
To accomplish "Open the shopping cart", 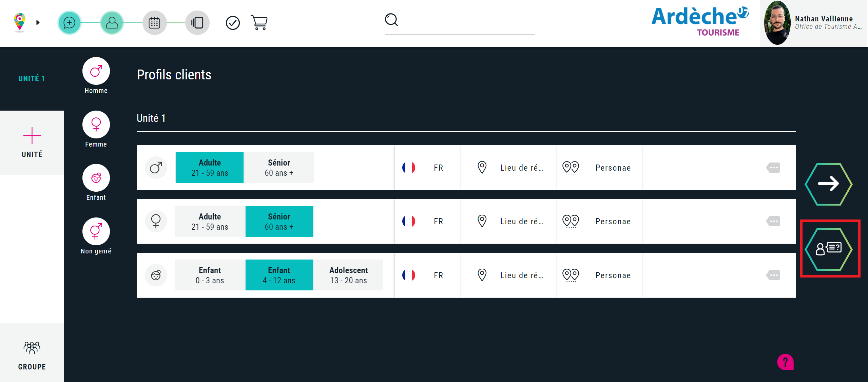I will click(259, 23).
